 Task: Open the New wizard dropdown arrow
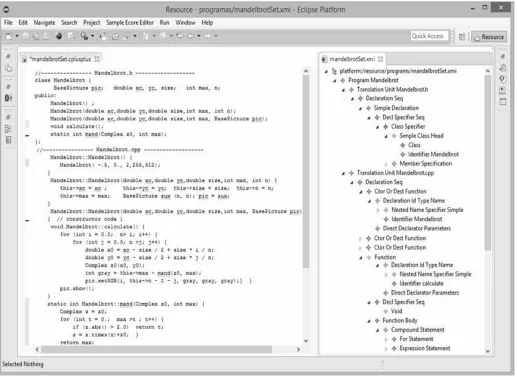pyautogui.click(x=17, y=36)
